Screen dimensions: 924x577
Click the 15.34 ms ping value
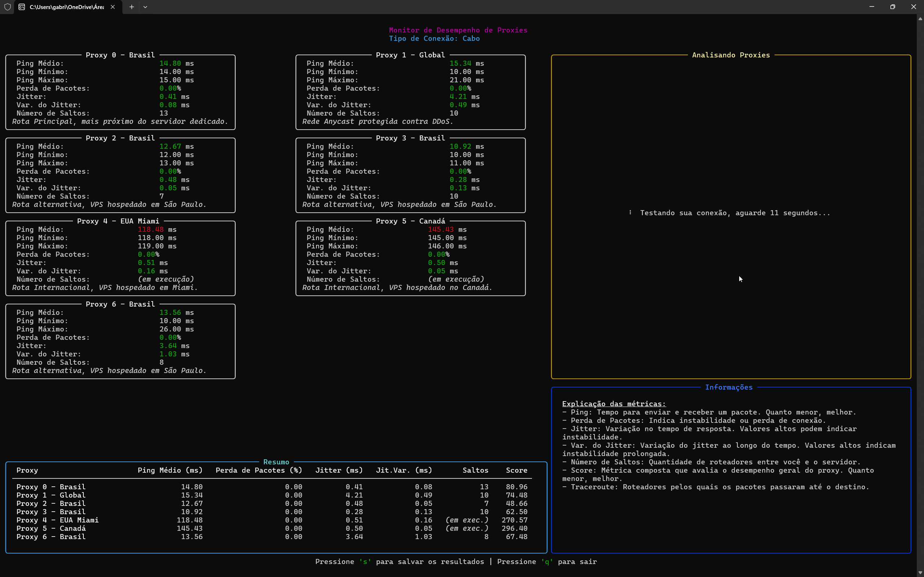point(467,63)
